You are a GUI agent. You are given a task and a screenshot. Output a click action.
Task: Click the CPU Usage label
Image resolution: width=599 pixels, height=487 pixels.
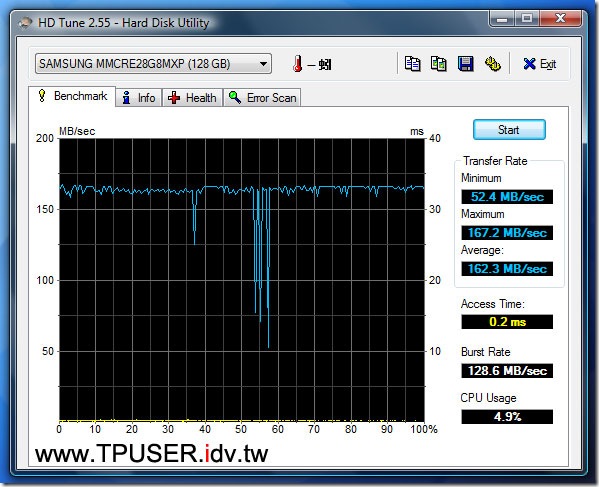coord(488,398)
